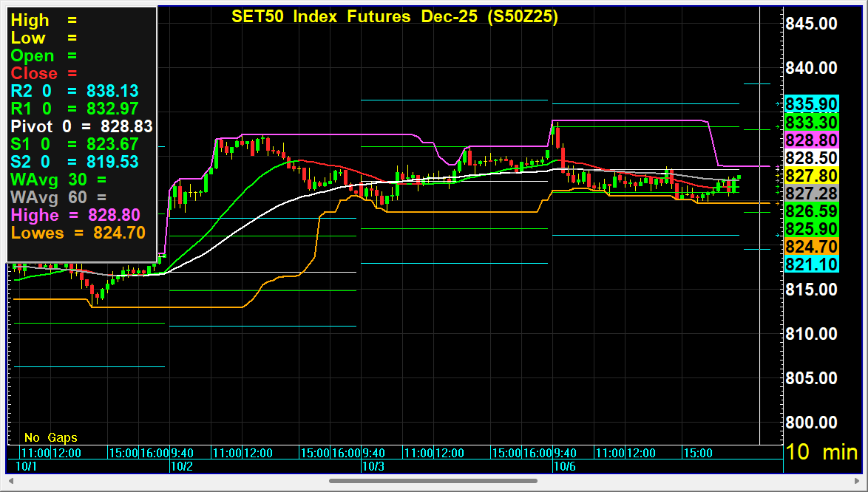868x492 pixels.
Task: Click the scrollbar right arrow
Action: pyautogui.click(x=858, y=482)
